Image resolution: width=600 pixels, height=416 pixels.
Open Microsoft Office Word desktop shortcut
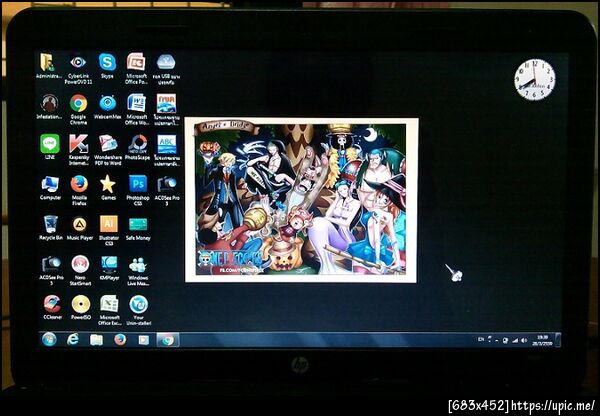(137, 109)
